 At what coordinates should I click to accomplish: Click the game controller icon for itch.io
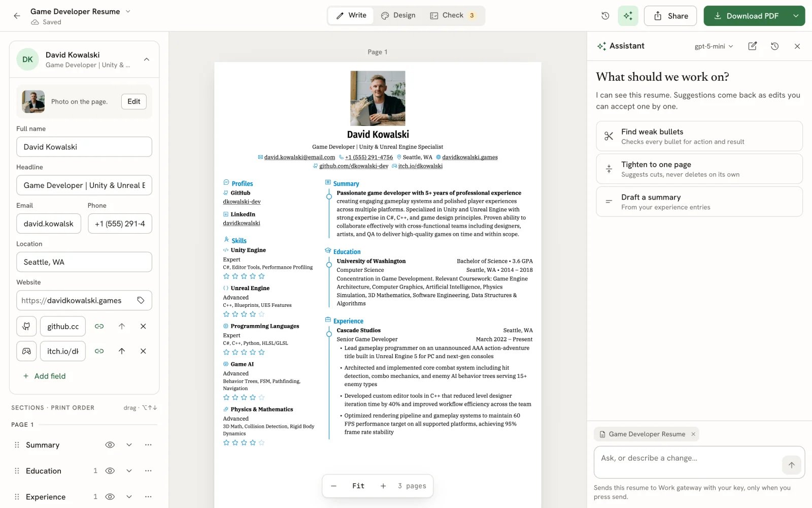coord(26,351)
